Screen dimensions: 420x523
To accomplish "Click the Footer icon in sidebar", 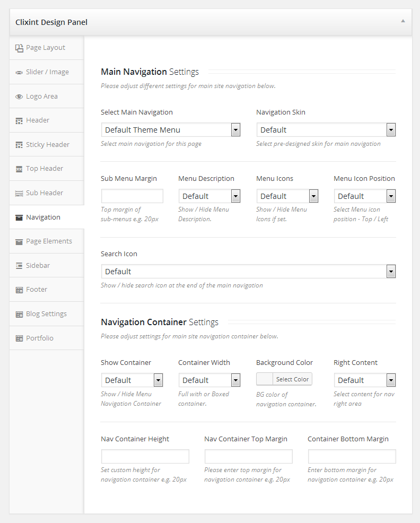I will [x=19, y=290].
